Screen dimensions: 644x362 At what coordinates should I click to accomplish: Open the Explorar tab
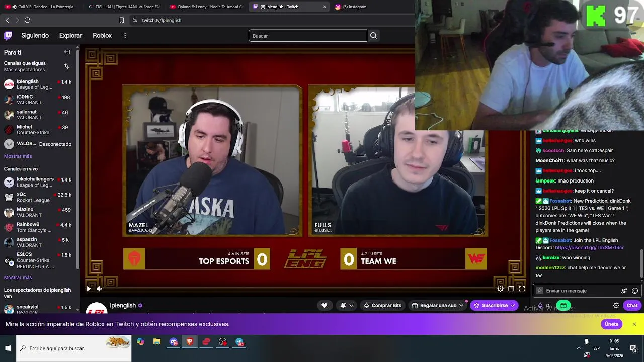(x=70, y=36)
